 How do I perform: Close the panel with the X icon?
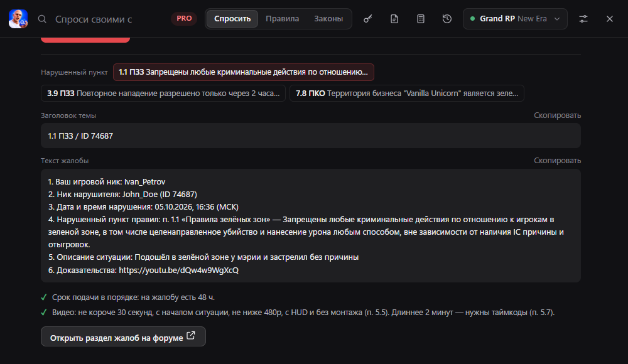(610, 19)
